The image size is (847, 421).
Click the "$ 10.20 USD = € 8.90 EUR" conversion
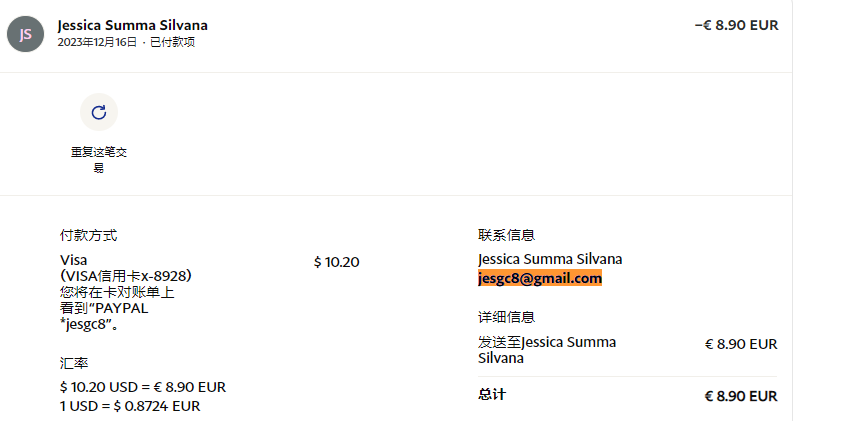tap(143, 387)
